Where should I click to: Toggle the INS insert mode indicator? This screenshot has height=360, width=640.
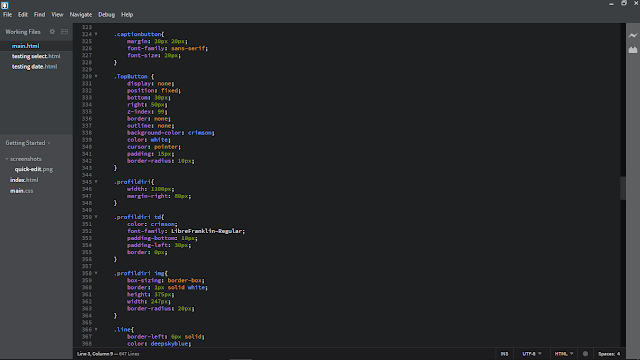tap(504, 354)
